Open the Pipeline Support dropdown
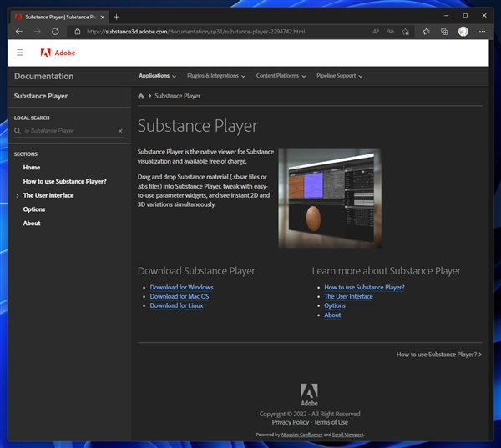This screenshot has width=501, height=448. tap(339, 76)
